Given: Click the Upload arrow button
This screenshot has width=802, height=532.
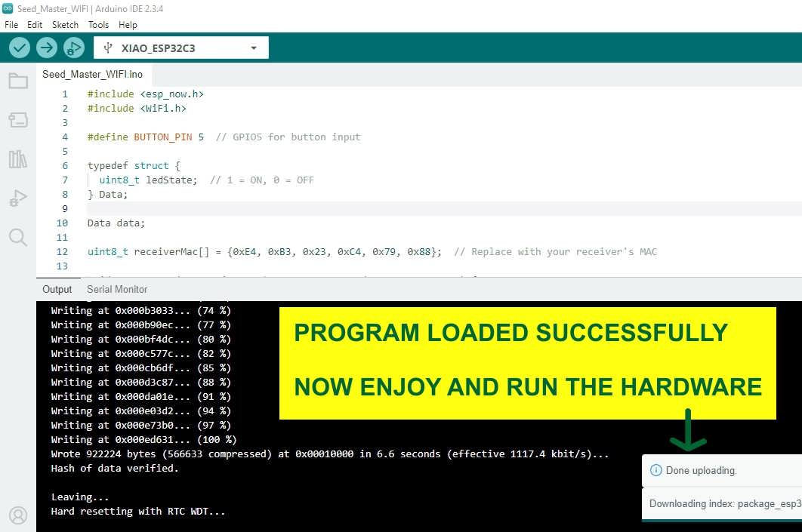Looking at the screenshot, I should click(x=47, y=48).
